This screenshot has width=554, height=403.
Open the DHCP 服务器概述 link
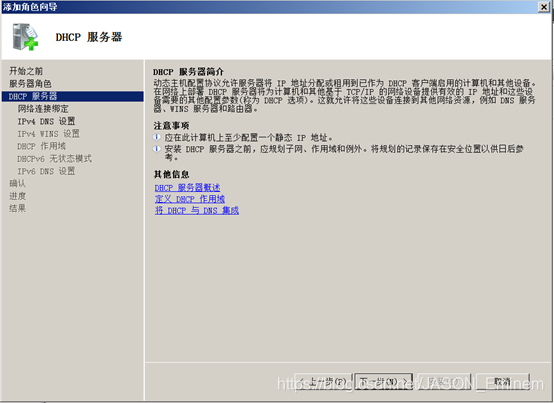point(187,188)
